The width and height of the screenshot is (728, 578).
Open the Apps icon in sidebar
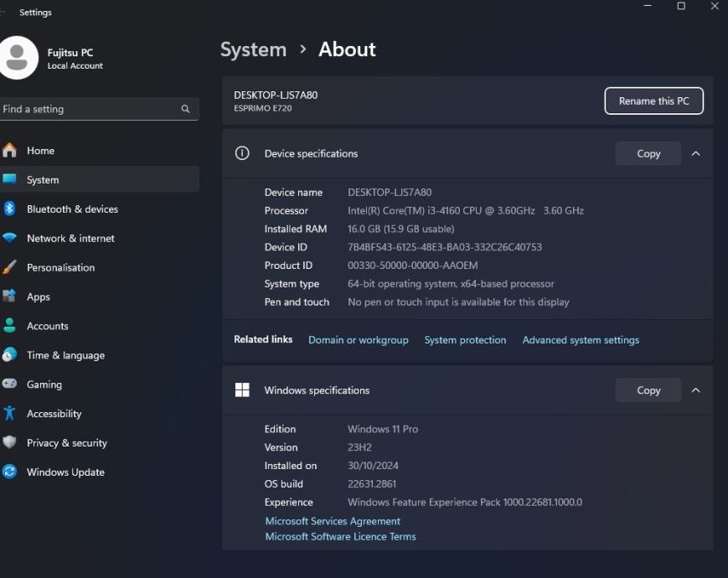(10, 297)
